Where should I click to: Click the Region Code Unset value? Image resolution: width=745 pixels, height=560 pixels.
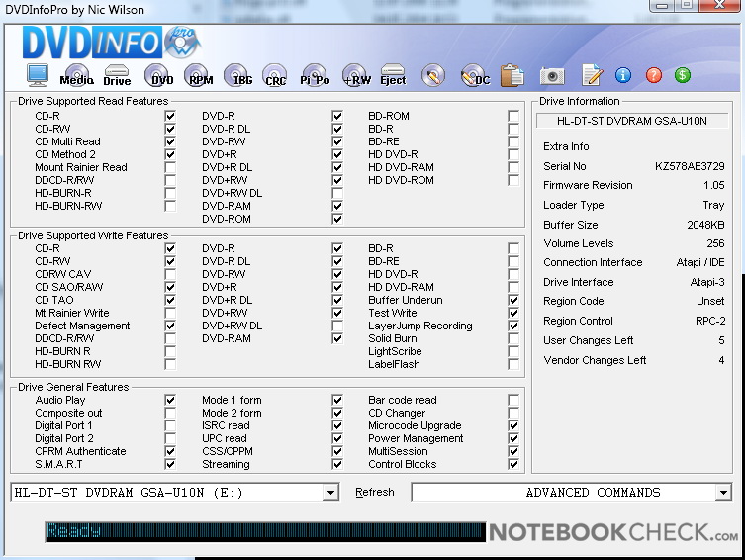(710, 301)
